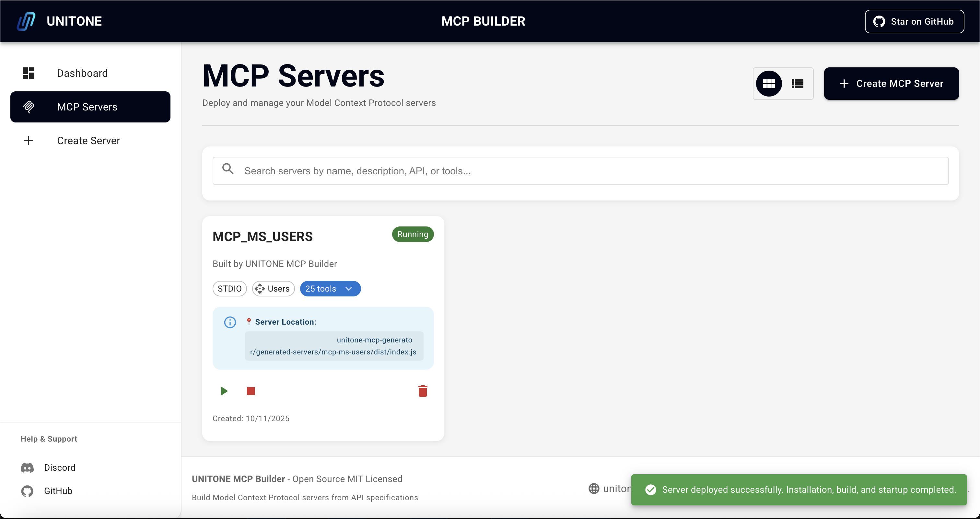Focus the search servers input field

coord(580,171)
